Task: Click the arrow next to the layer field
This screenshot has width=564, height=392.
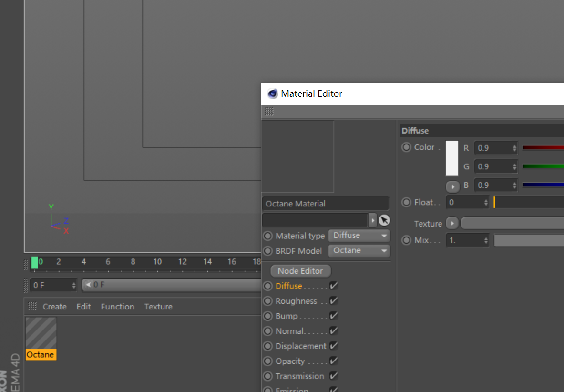Action: (x=373, y=220)
